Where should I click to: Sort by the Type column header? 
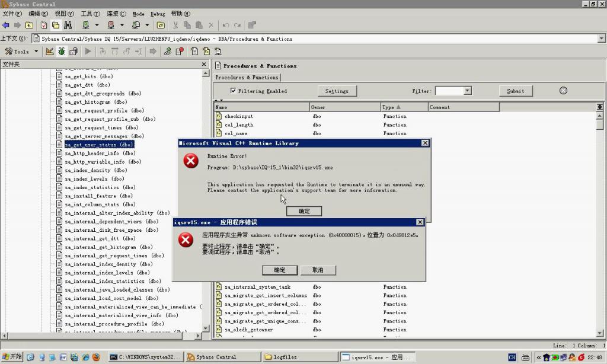[404, 107]
